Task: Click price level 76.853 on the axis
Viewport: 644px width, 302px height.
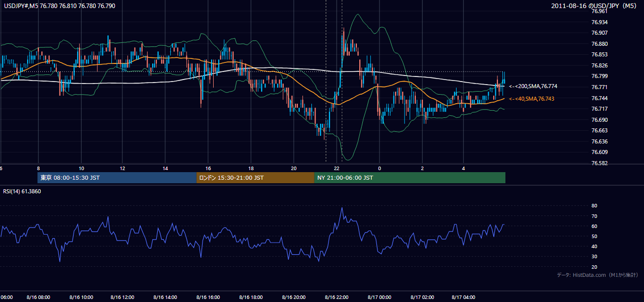Action: 599,54
